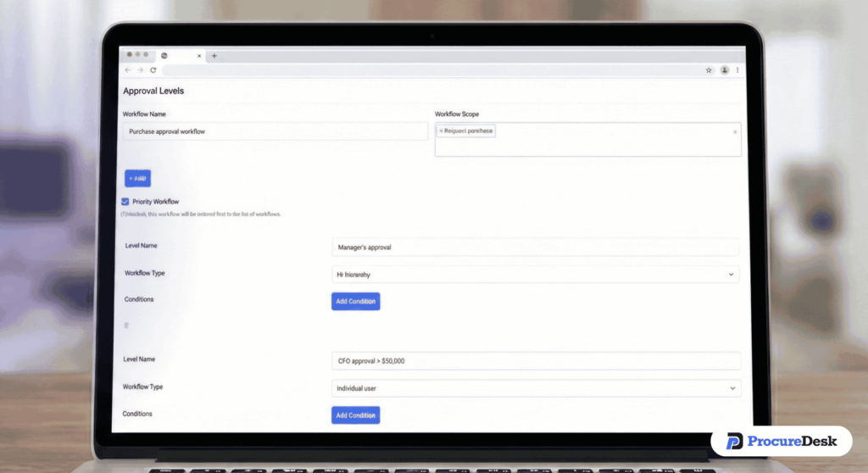Select the open browser tab

pos(180,56)
